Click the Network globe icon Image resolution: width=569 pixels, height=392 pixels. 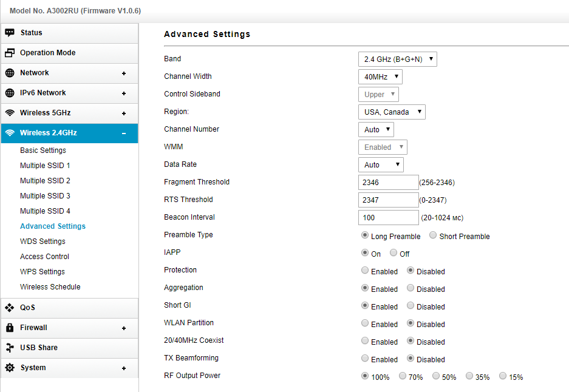coord(10,73)
